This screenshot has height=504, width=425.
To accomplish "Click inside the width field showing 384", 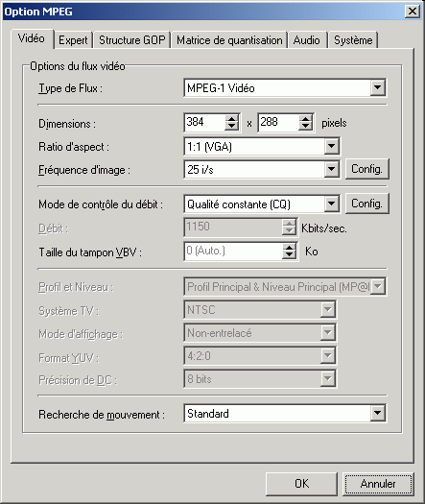I will click(205, 122).
